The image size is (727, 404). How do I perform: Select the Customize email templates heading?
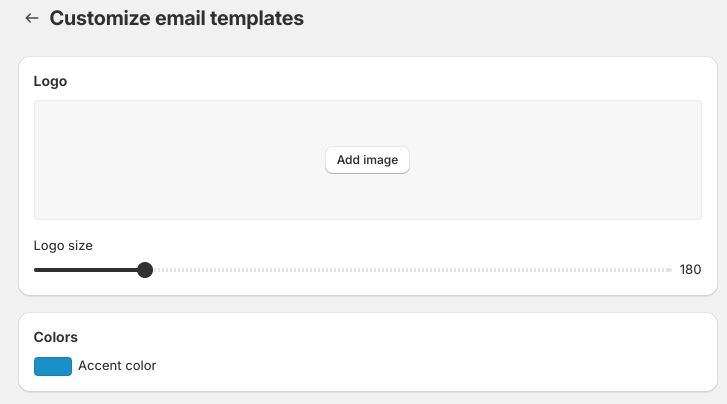click(x=176, y=18)
